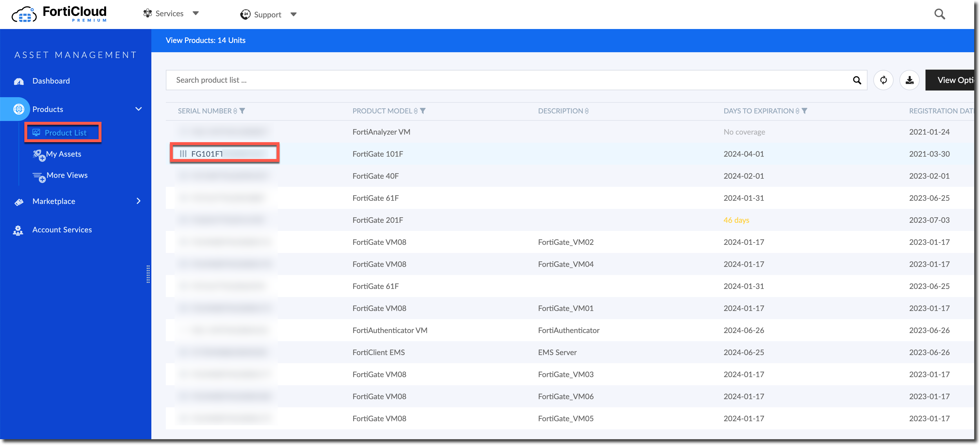Viewport: 980px width, 445px height.
Task: Select My Assets in sidebar
Action: click(63, 154)
